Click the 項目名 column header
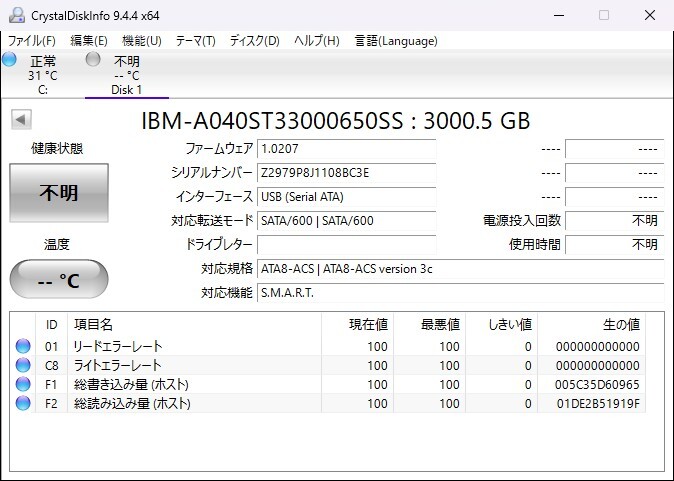Screen dimensions: 674x481 (x=194, y=324)
